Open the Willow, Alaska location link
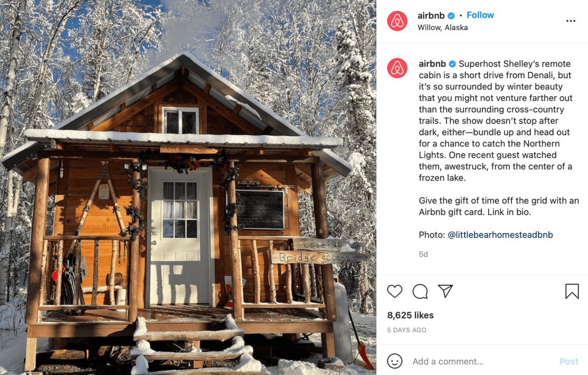Image resolution: width=588 pixels, height=375 pixels. coord(442,27)
